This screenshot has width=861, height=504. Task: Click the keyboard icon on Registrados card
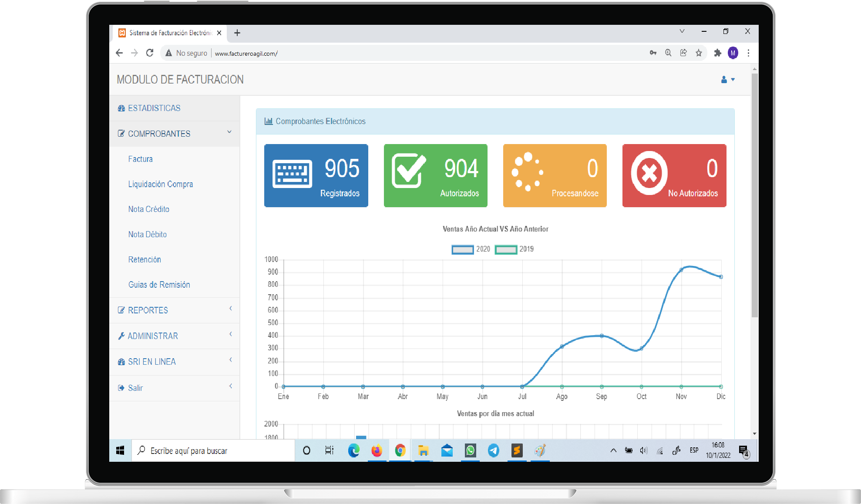pyautogui.click(x=292, y=174)
